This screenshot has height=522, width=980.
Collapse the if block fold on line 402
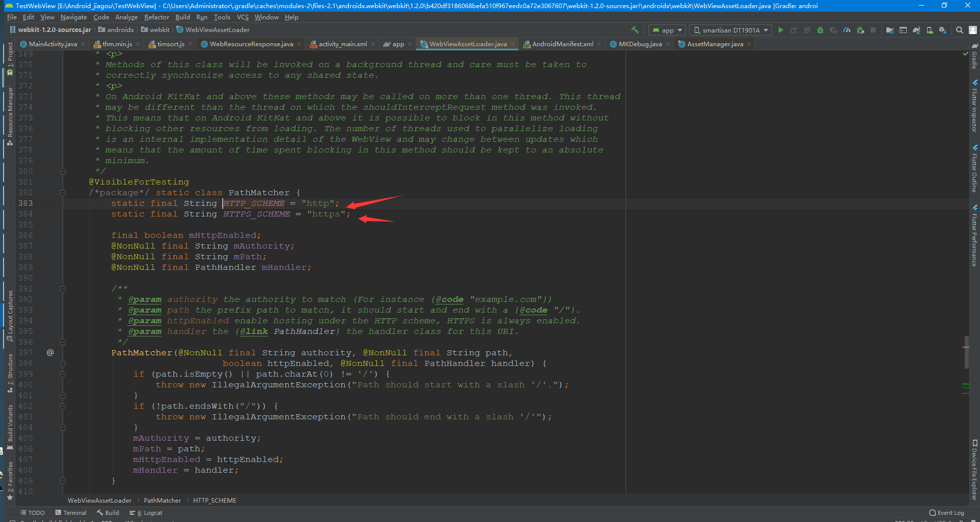coord(63,406)
